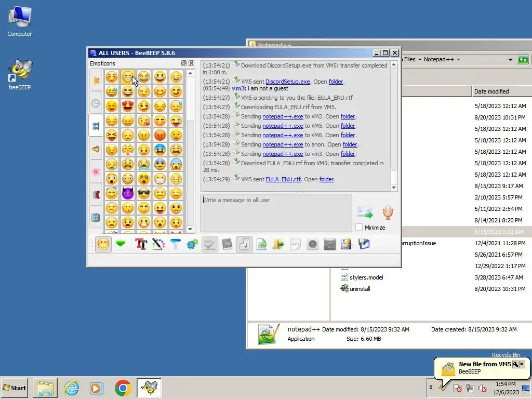Screen dimensions: 532x399
Task: Open the Explorer address bar history dropdown
Action: coord(510,59)
